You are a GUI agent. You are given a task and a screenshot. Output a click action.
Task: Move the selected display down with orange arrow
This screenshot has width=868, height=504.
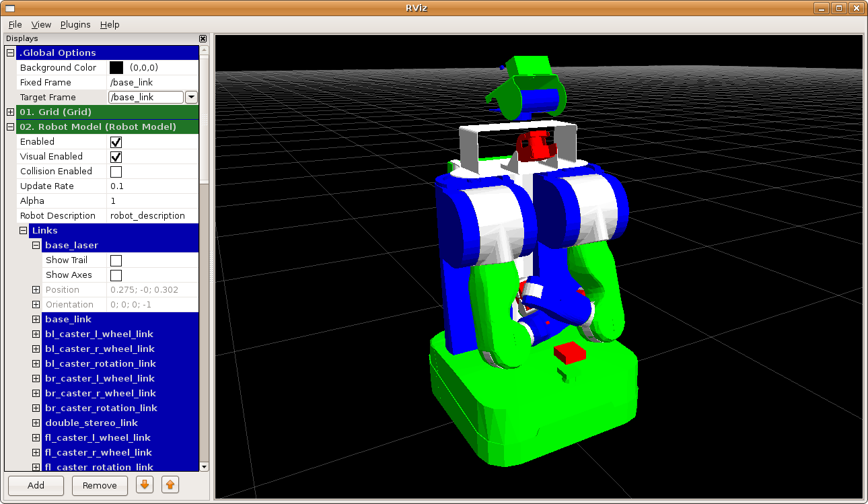point(144,485)
